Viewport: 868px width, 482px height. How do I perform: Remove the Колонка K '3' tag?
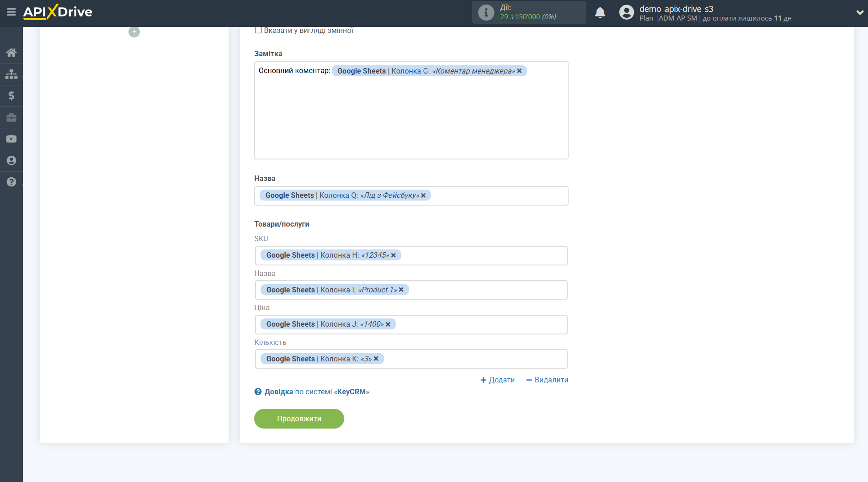[x=376, y=359]
